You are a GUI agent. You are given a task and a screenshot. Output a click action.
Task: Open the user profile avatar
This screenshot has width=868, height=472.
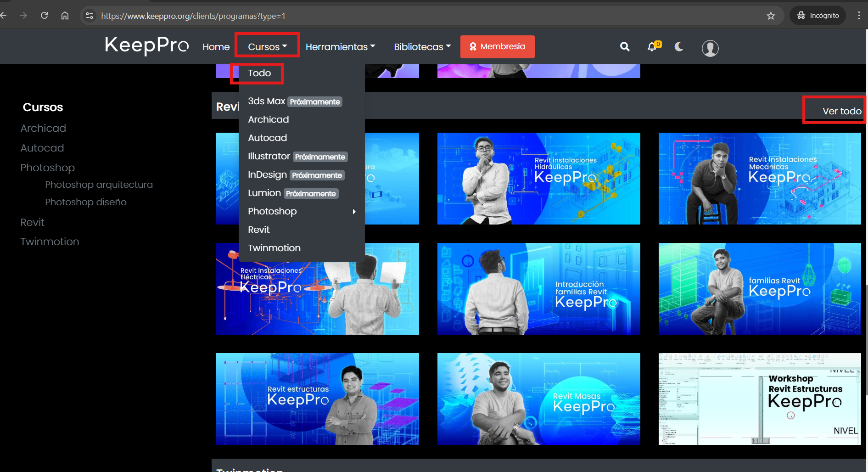710,48
